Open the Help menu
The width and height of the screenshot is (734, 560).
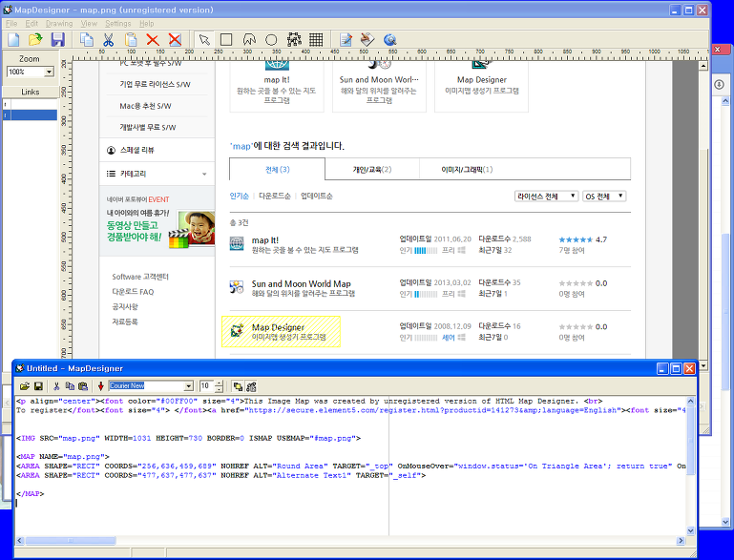tap(147, 24)
